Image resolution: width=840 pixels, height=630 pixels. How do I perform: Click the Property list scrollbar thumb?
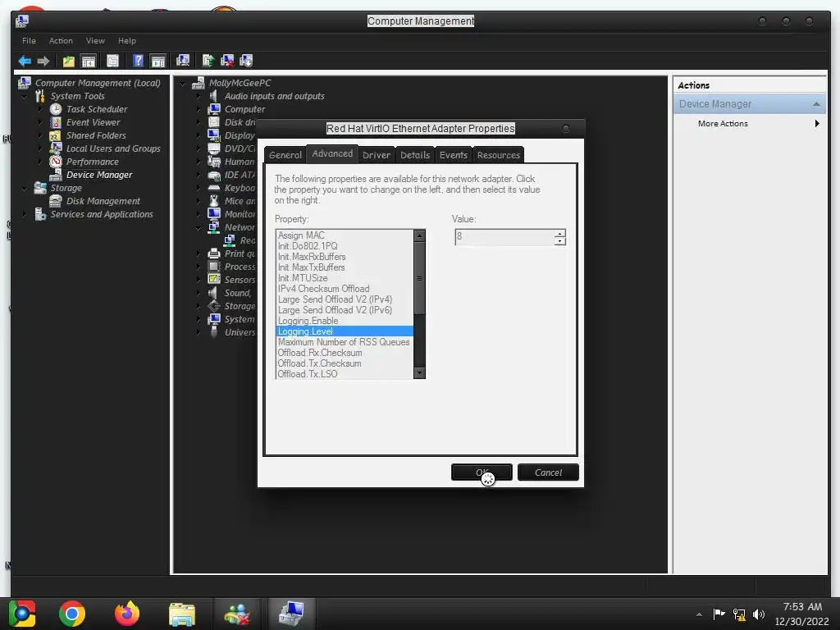point(419,278)
